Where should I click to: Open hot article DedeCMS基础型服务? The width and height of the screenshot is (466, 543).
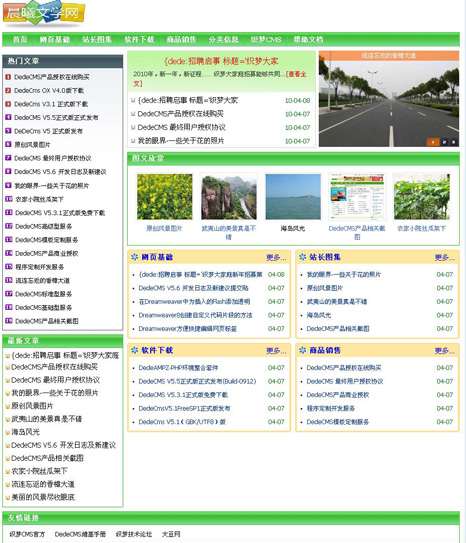click(x=44, y=308)
